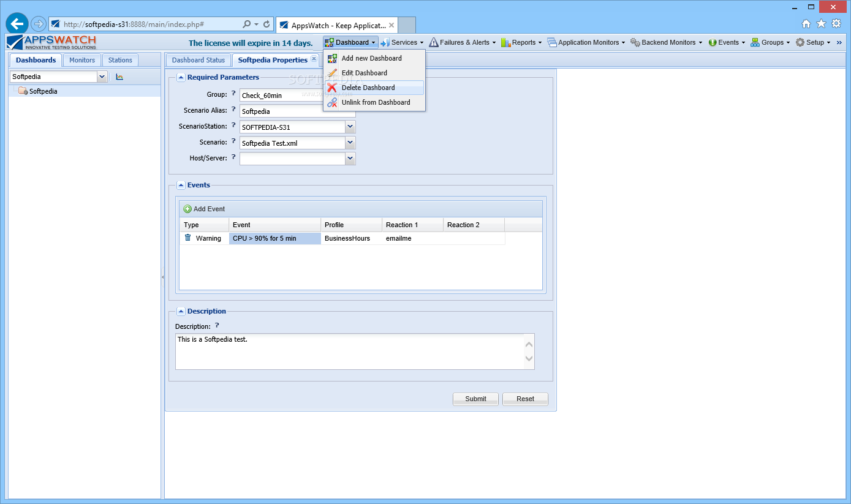This screenshot has height=504, width=851.
Task: Click the Reset button
Action: click(525, 399)
